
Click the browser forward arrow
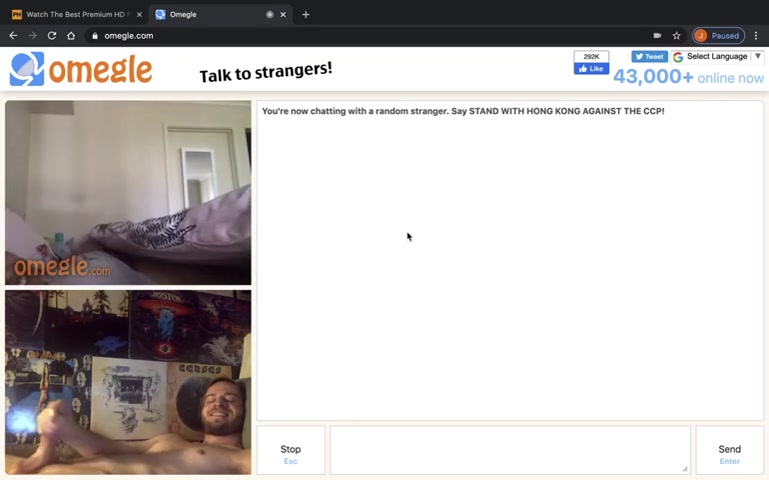(x=32, y=36)
